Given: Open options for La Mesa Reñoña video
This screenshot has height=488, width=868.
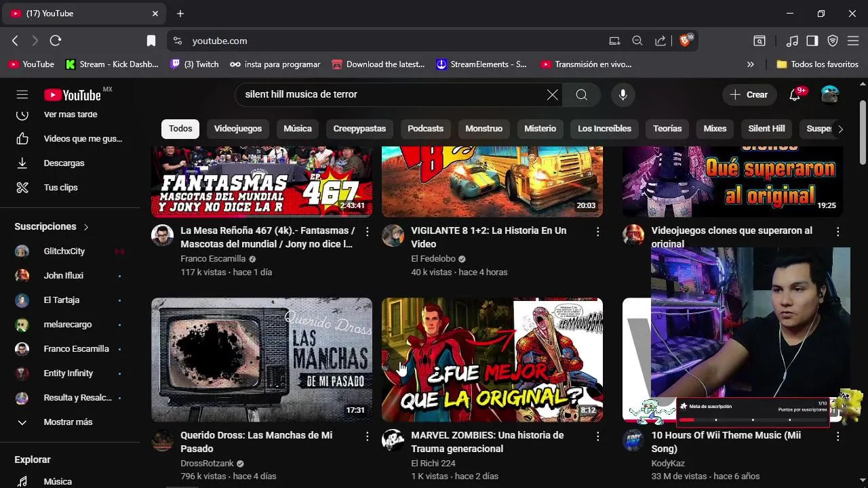Looking at the screenshot, I should click(x=367, y=232).
